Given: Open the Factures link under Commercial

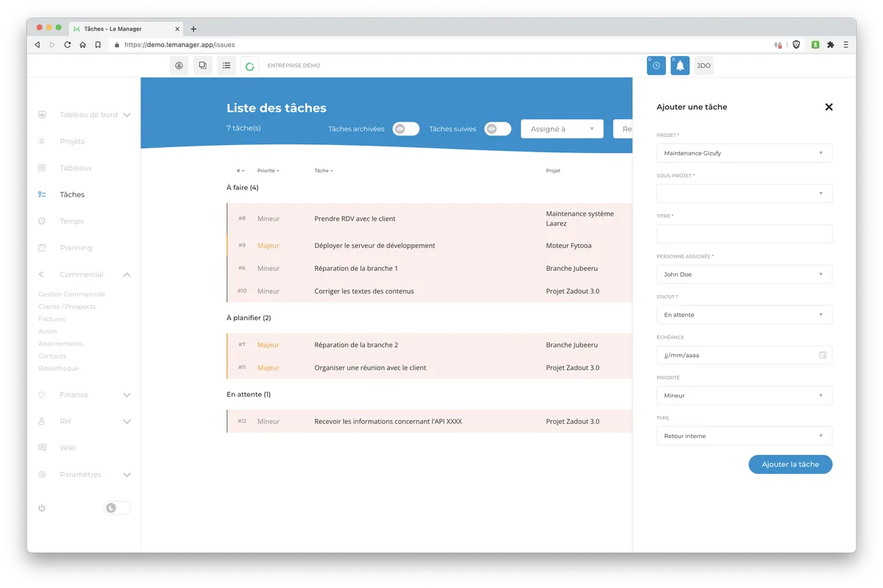Looking at the screenshot, I should point(52,319).
